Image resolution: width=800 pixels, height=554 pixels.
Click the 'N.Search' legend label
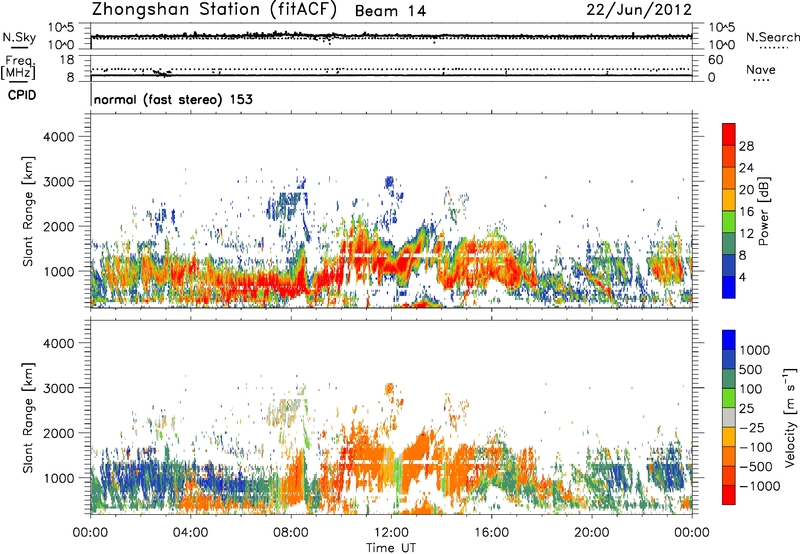pos(772,37)
